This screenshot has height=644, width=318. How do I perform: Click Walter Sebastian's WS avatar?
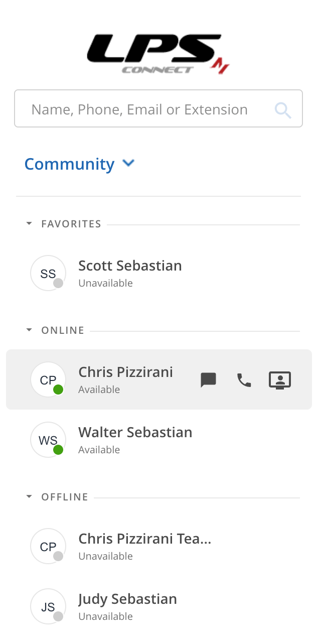click(48, 440)
